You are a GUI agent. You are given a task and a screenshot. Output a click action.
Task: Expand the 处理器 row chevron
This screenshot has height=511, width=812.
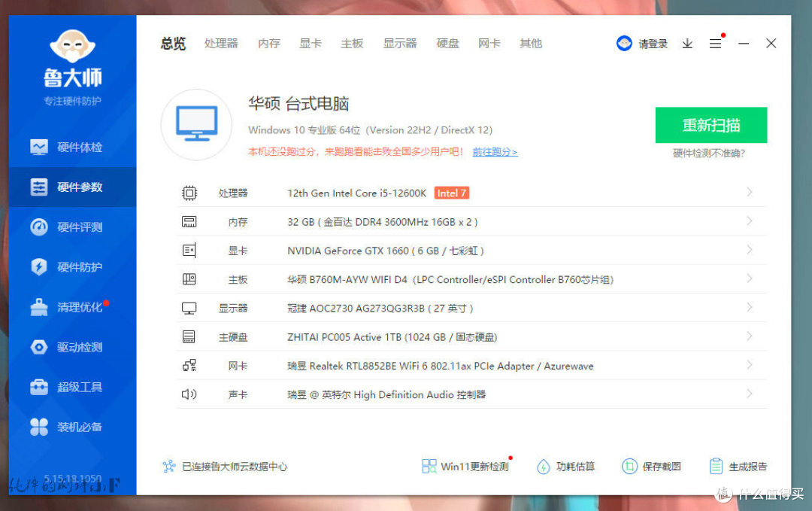750,192
